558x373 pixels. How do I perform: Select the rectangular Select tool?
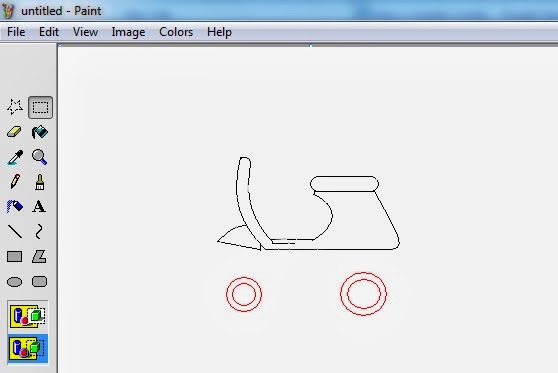(40, 107)
